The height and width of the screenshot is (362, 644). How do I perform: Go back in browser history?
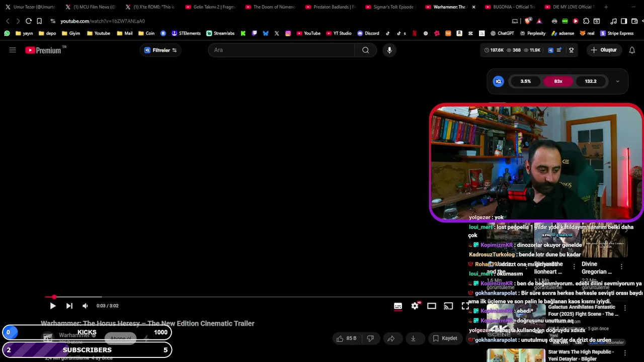(x=8, y=21)
